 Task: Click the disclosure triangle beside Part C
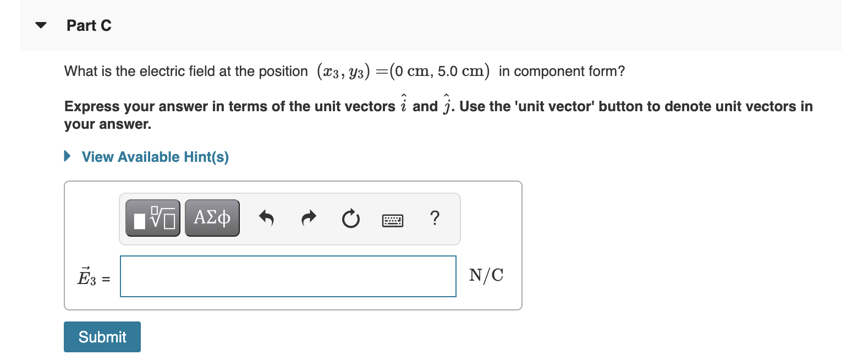tap(41, 25)
